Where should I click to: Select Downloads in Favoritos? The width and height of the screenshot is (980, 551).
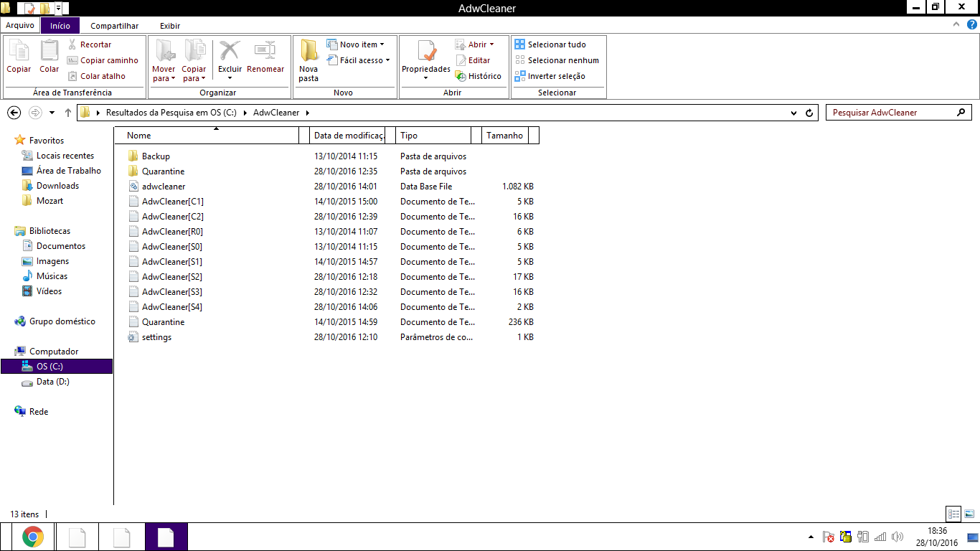[x=57, y=186]
